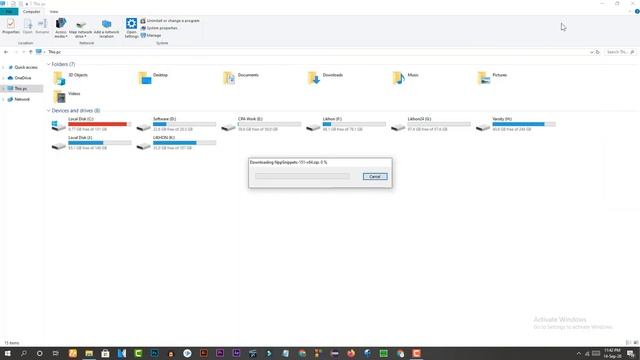Select the Pictures folder
Screen dimensions: 640x360
tap(492, 78)
